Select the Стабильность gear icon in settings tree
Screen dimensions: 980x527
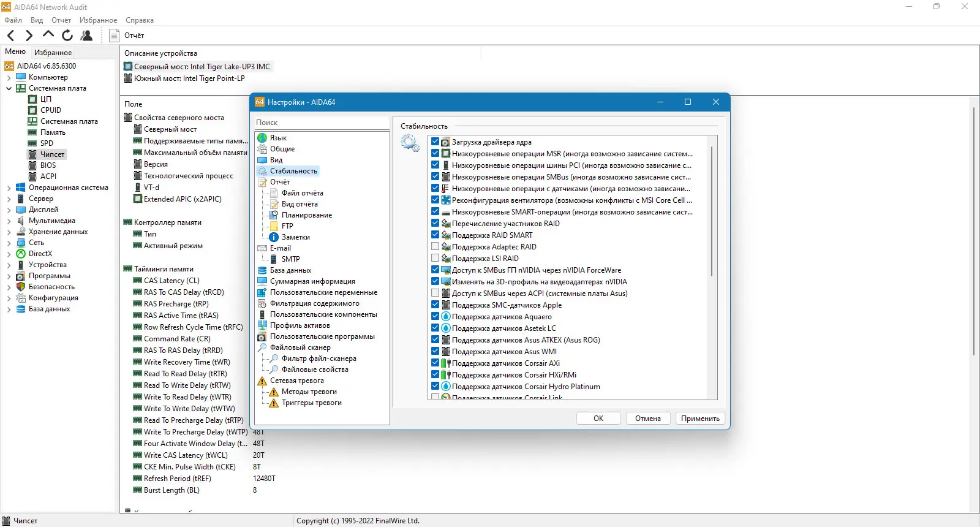pyautogui.click(x=262, y=171)
